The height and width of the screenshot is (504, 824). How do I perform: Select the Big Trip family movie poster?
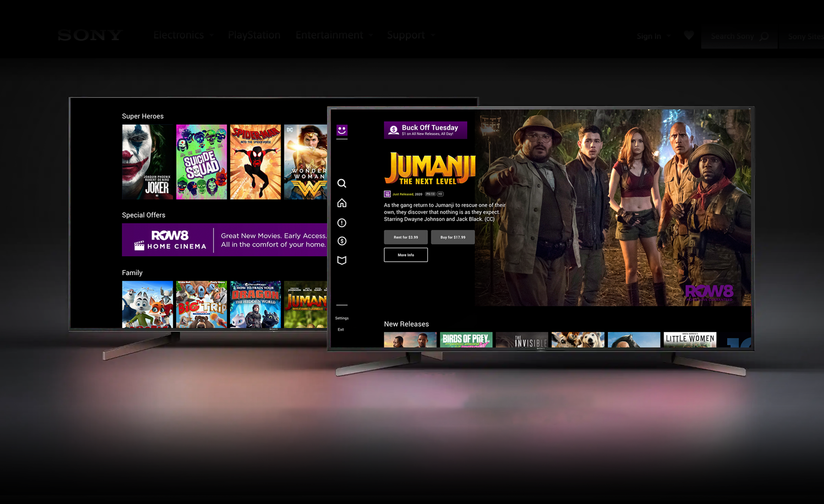[x=201, y=305]
